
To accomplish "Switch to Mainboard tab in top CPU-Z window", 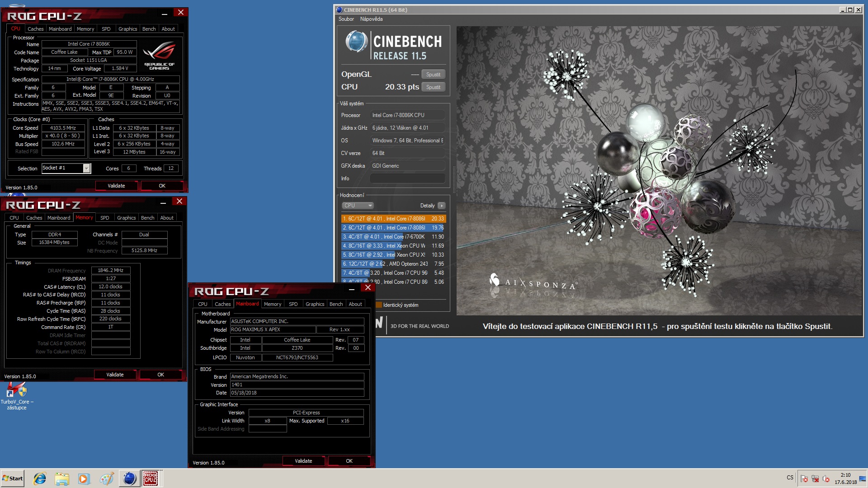I will click(x=60, y=29).
